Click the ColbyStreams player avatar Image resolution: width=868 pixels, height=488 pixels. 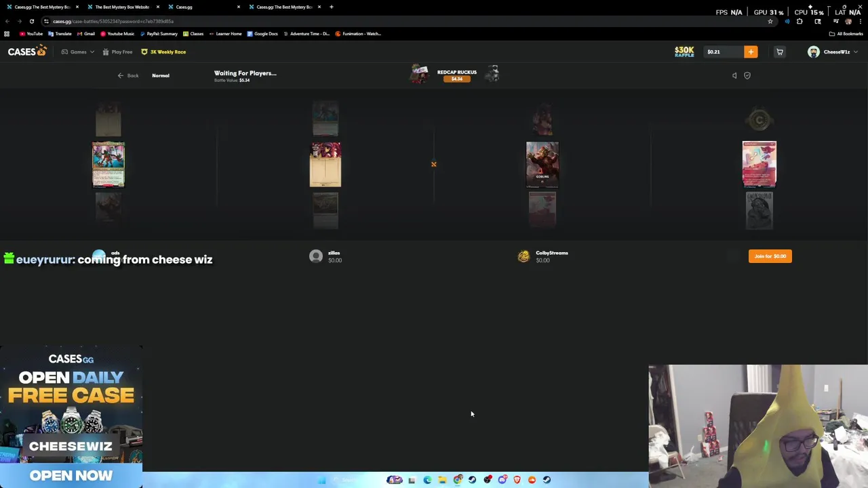[524, 256]
